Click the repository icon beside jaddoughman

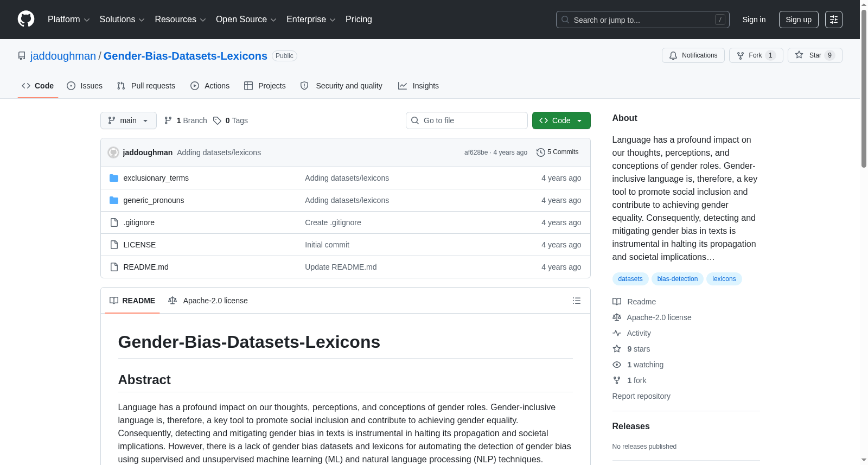(x=22, y=56)
